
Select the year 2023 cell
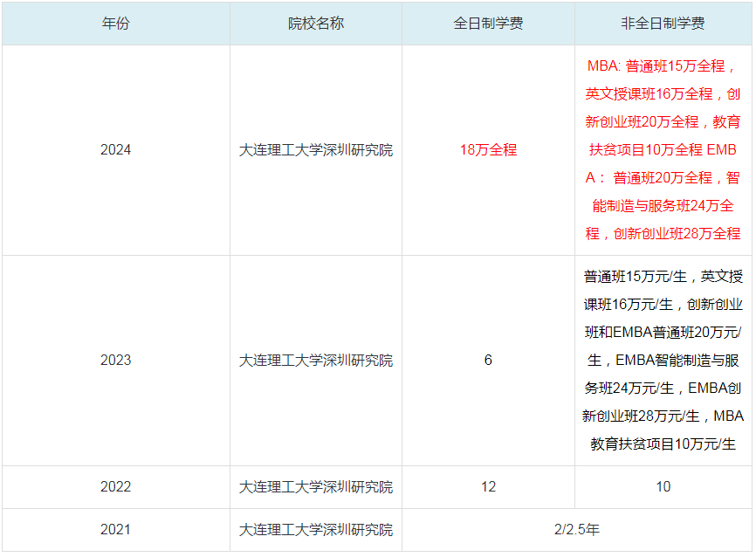click(118, 361)
